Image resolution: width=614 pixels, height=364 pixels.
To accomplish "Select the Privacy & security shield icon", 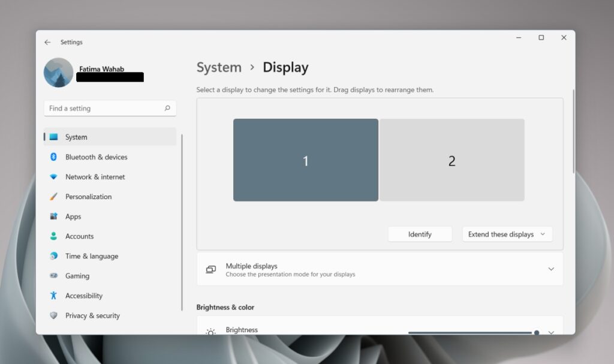I will [55, 315].
